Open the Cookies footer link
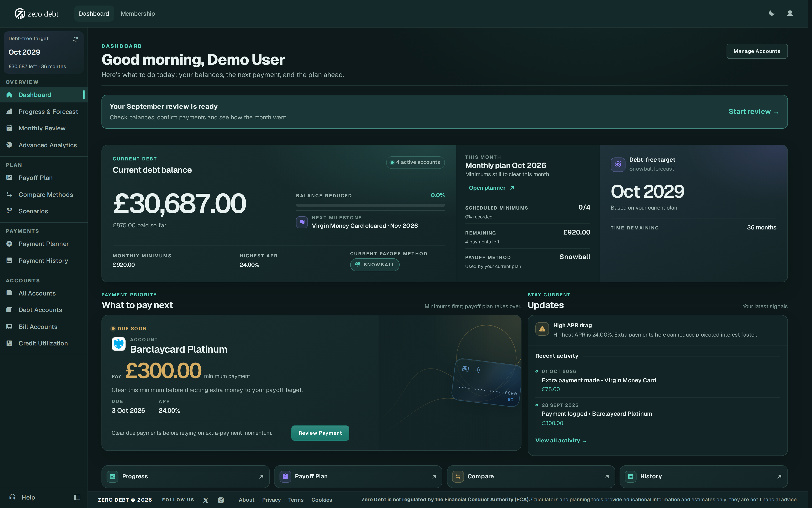 (x=321, y=500)
